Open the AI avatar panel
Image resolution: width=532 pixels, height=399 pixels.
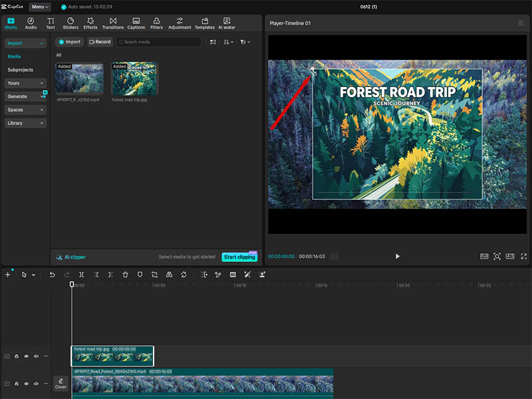pyautogui.click(x=227, y=23)
